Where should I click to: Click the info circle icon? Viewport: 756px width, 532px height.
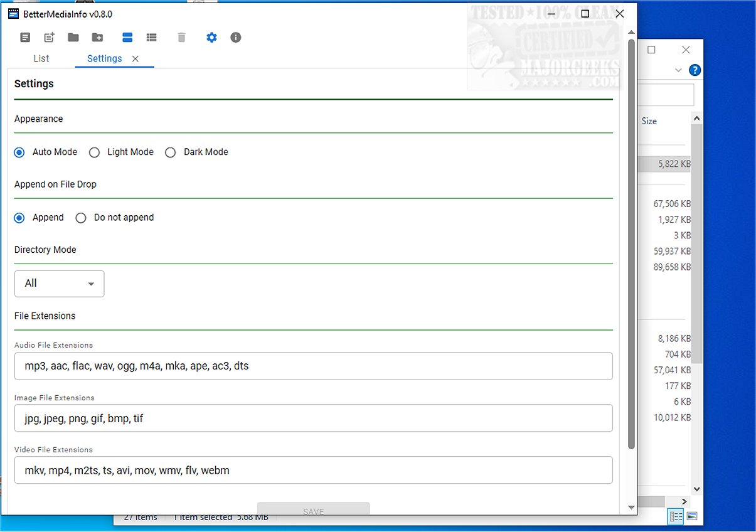click(x=236, y=38)
